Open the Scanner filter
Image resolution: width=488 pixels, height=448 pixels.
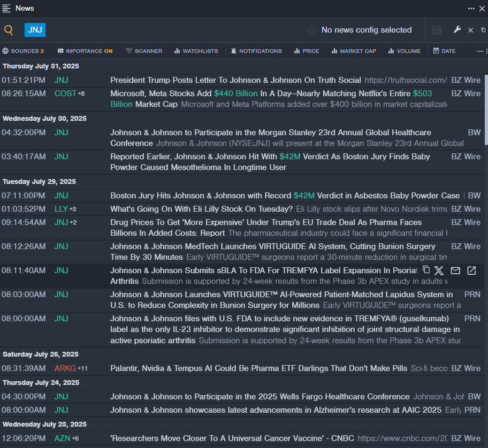pyautogui.click(x=144, y=51)
